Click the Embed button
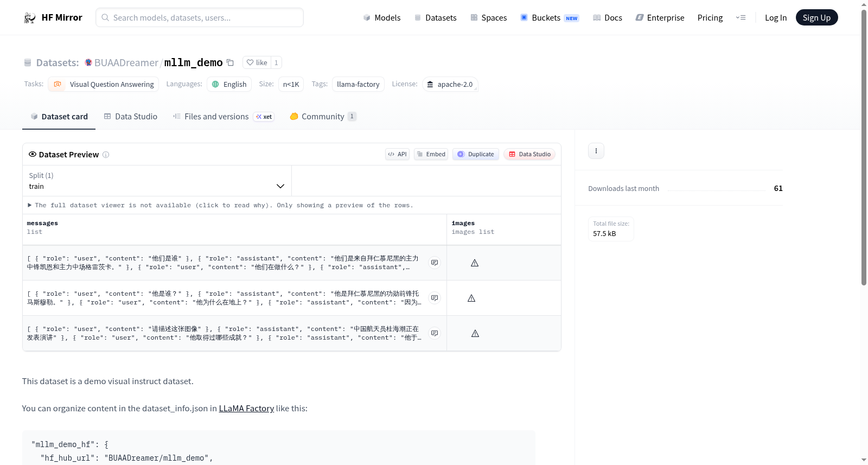Screen dimensions: 868x465 click(x=431, y=154)
